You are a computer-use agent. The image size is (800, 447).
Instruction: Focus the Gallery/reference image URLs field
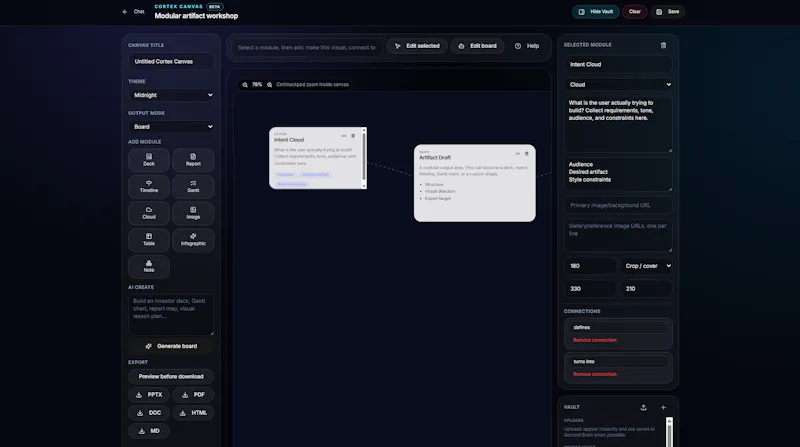pos(618,235)
